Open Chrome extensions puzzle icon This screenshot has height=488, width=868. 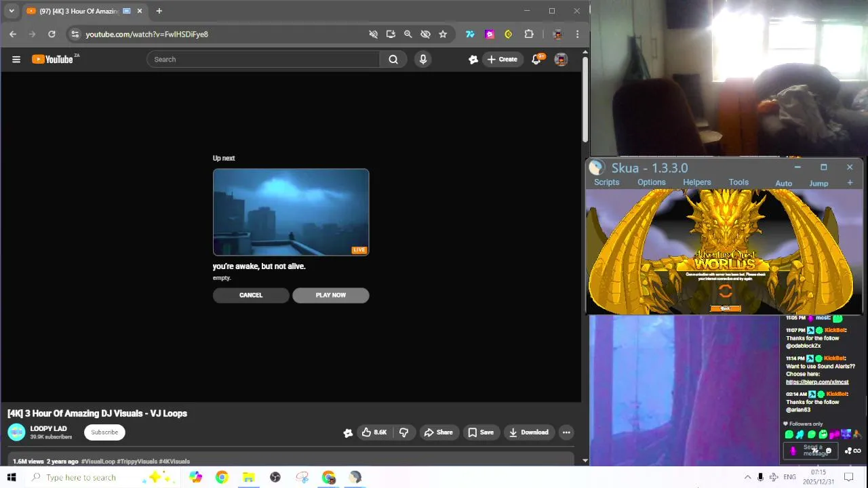[x=529, y=34]
